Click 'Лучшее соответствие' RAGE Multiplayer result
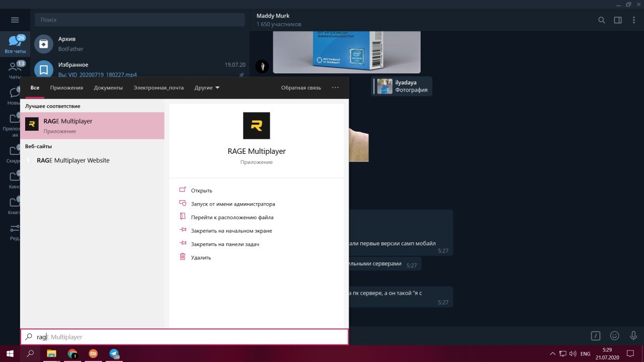 coord(92,125)
